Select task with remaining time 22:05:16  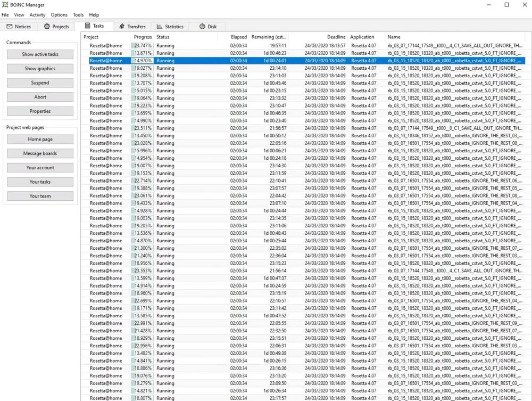pyautogui.click(x=303, y=143)
